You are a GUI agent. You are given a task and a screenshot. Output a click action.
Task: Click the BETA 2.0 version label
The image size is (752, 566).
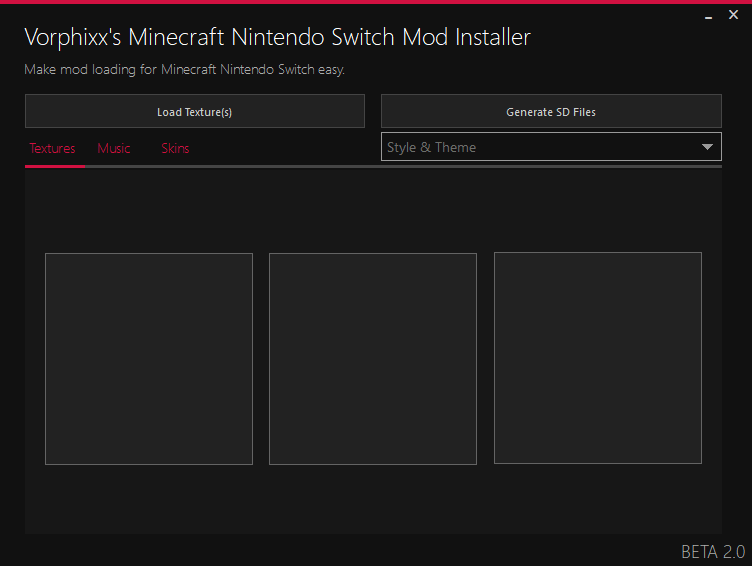click(712, 552)
